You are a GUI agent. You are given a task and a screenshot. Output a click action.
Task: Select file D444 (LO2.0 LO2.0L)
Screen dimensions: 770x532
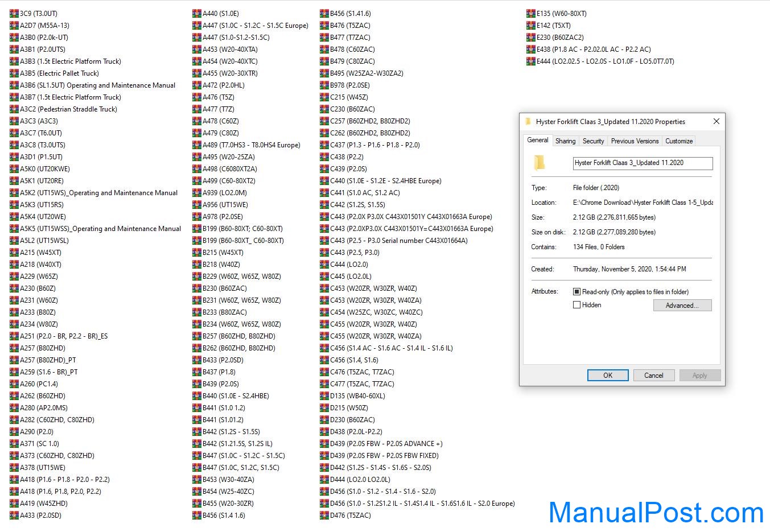355,479
